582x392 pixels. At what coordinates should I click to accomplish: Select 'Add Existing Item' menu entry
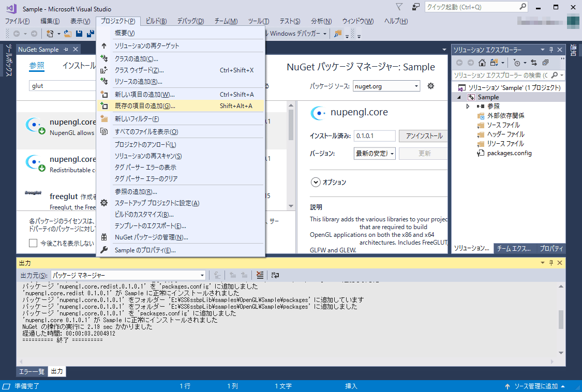tap(181, 106)
